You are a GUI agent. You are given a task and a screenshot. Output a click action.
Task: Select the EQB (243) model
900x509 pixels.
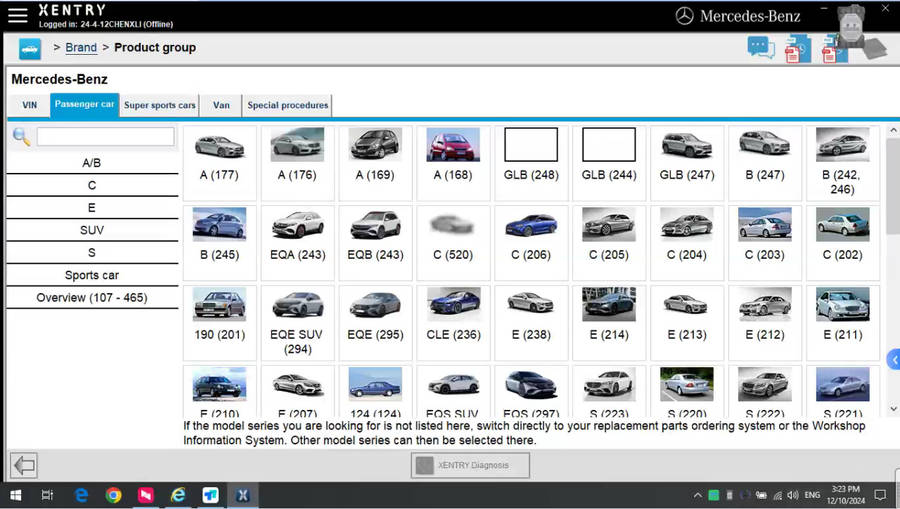click(375, 243)
